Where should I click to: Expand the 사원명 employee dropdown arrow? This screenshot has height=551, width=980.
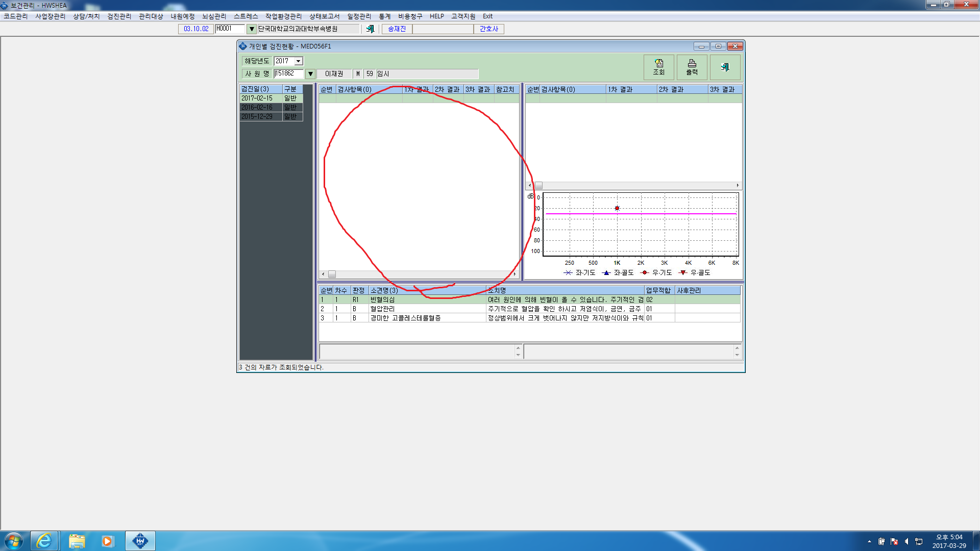tap(310, 74)
